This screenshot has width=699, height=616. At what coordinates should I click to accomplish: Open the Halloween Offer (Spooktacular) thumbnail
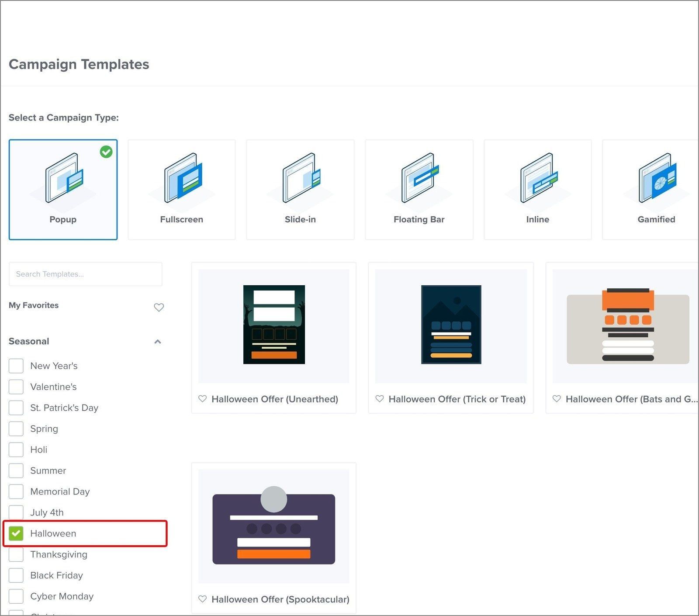pos(274,526)
